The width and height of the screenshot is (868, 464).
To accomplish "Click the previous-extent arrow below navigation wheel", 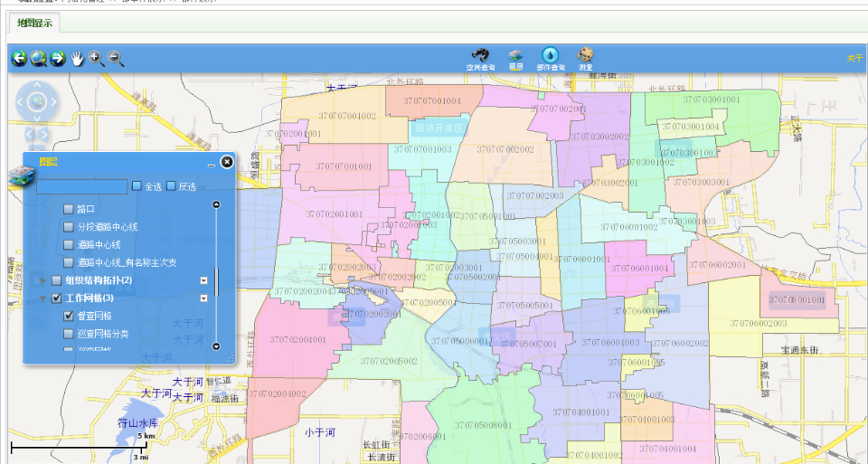I will tap(30, 134).
